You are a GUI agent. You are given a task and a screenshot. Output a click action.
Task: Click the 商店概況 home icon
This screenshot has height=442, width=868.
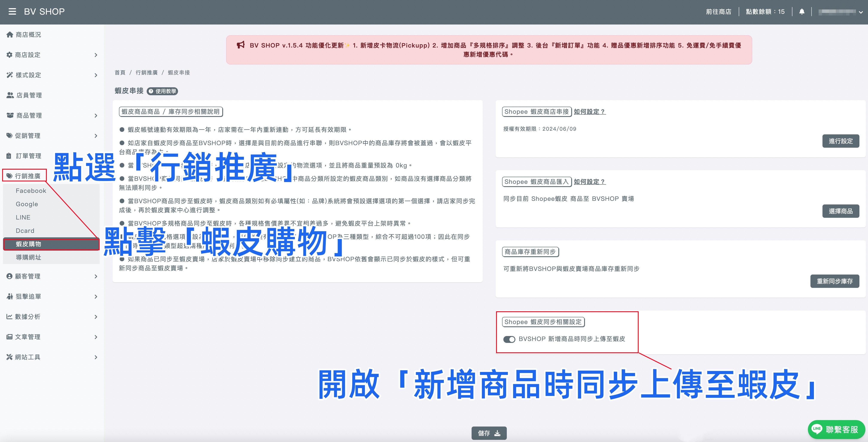point(10,34)
